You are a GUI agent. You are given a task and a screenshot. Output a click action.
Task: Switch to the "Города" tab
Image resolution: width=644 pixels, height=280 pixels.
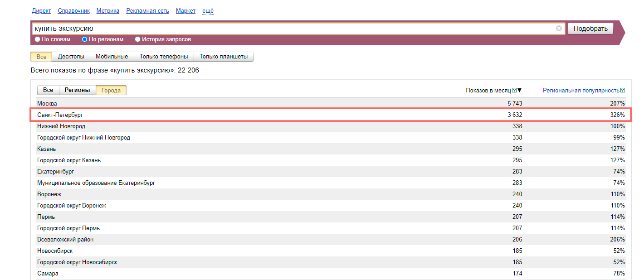pyautogui.click(x=111, y=90)
